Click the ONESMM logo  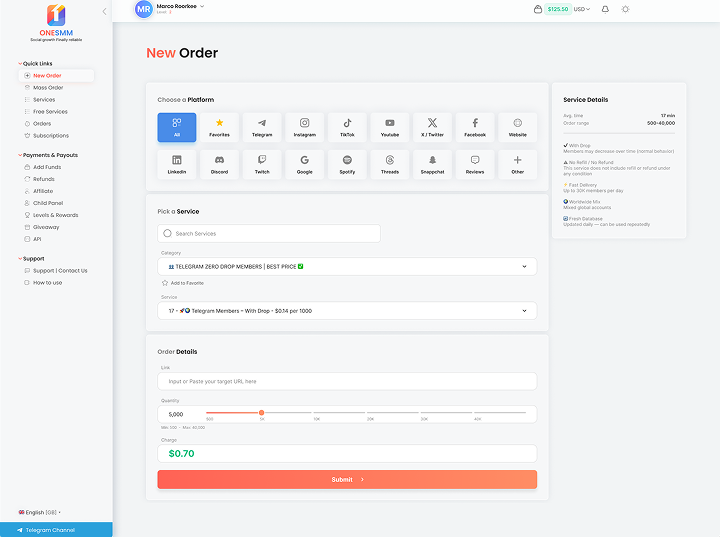[x=56, y=23]
